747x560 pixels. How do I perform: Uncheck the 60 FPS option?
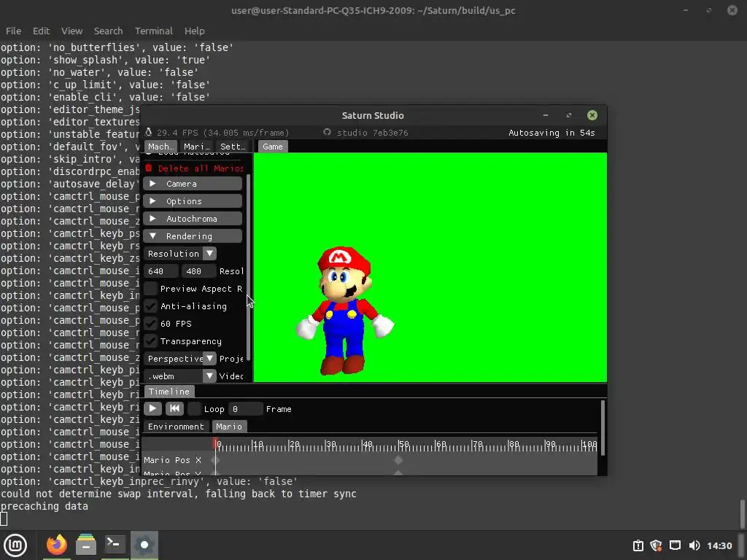(x=150, y=324)
